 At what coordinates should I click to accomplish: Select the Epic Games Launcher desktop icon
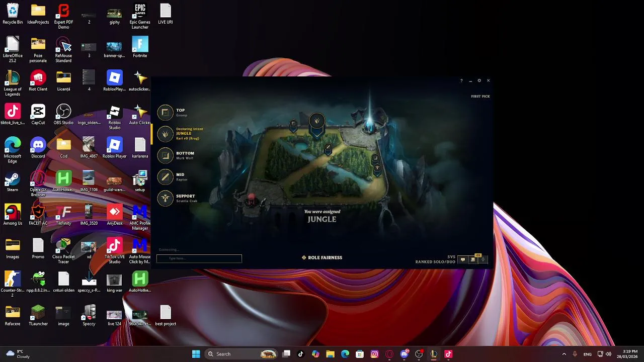pyautogui.click(x=140, y=16)
